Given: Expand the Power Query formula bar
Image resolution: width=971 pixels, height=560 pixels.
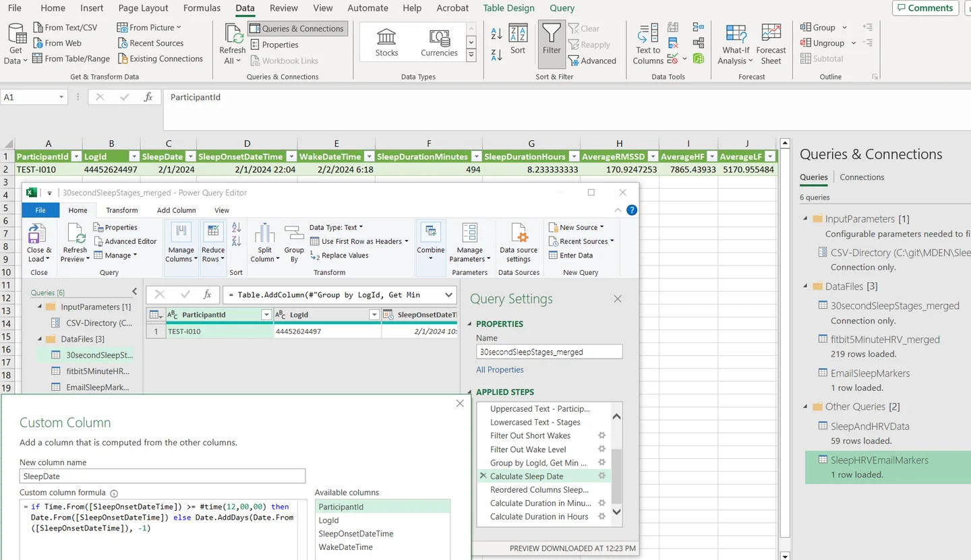Looking at the screenshot, I should point(449,294).
